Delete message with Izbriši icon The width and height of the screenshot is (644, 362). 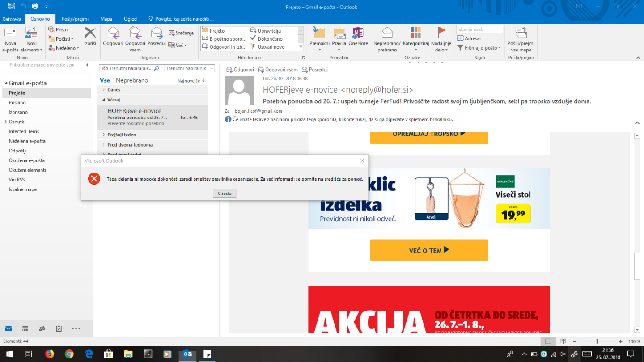[90, 36]
